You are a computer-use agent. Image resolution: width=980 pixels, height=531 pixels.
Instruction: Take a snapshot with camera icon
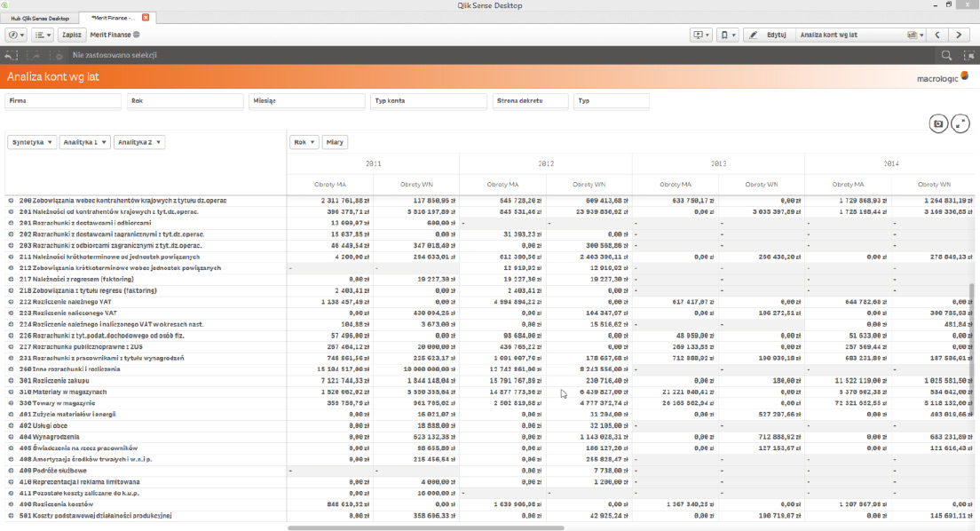(938, 123)
